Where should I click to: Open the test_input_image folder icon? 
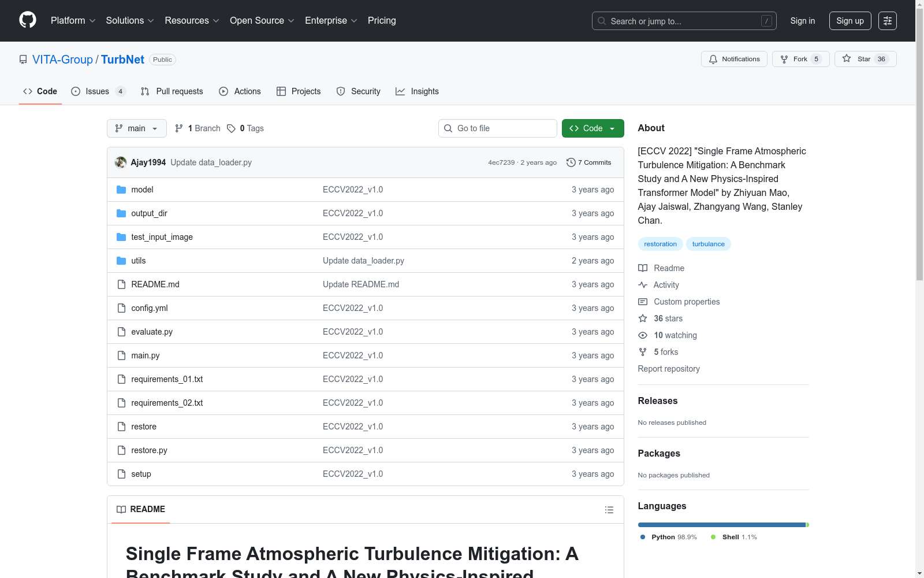tap(121, 237)
